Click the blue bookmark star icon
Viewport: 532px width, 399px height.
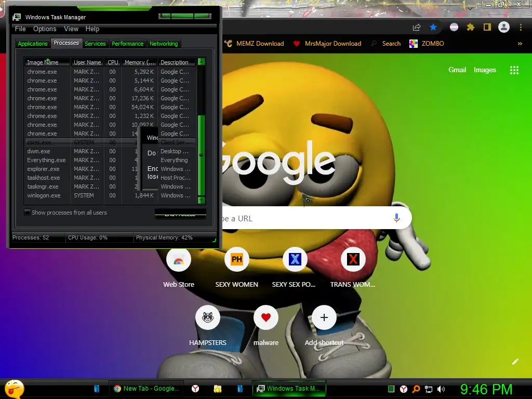click(x=433, y=27)
